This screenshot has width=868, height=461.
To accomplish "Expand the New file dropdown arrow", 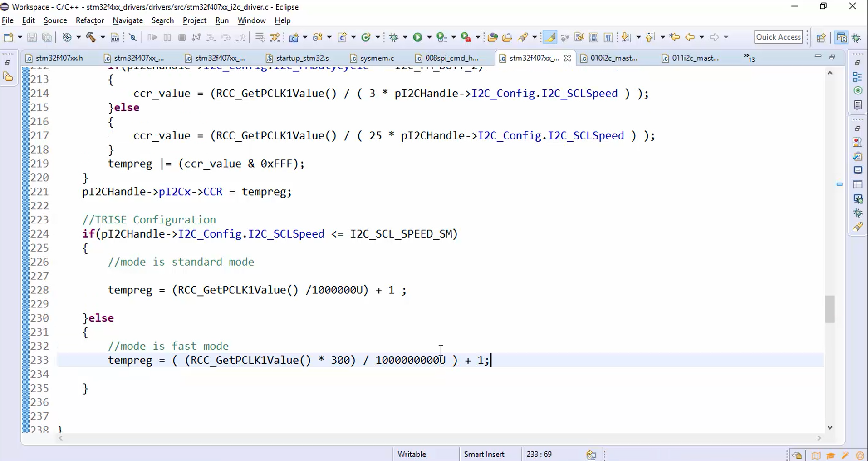I will (20, 37).
